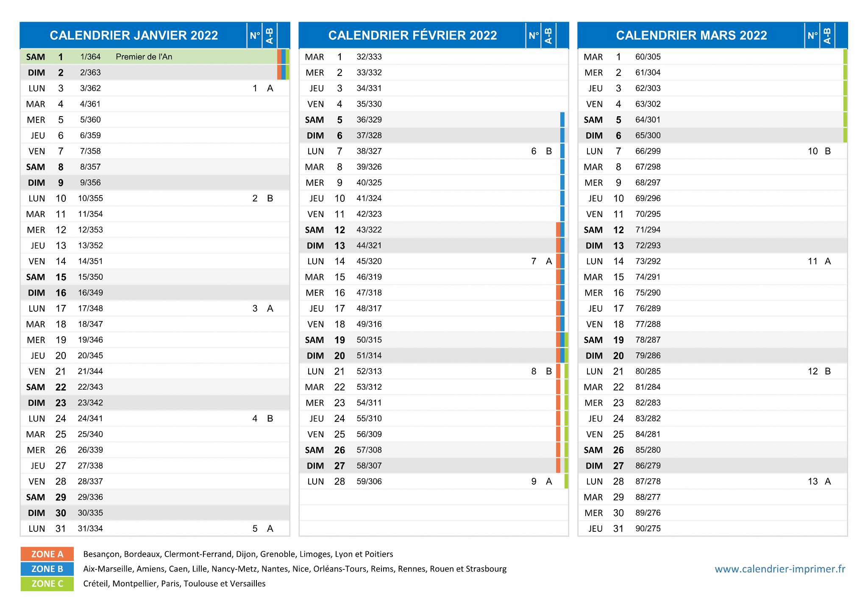Click day count '58/307' in February
Viewport: 868px width, 614px height.
(x=369, y=466)
